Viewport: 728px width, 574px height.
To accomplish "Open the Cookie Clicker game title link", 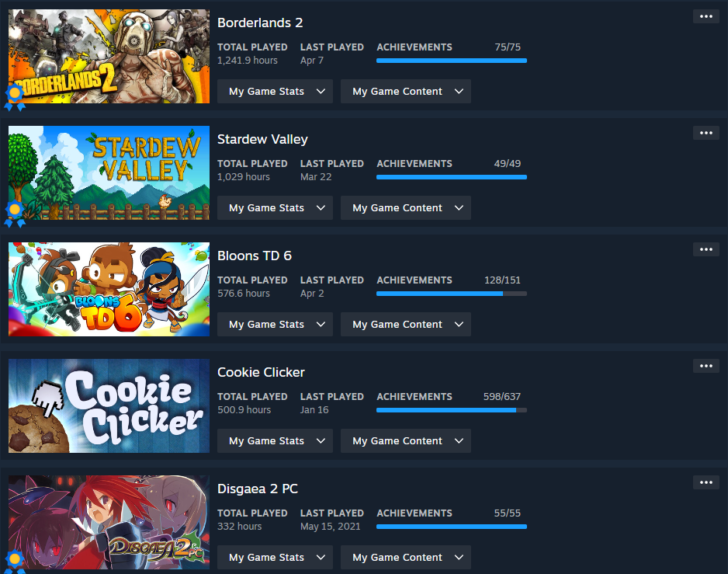I will point(261,372).
